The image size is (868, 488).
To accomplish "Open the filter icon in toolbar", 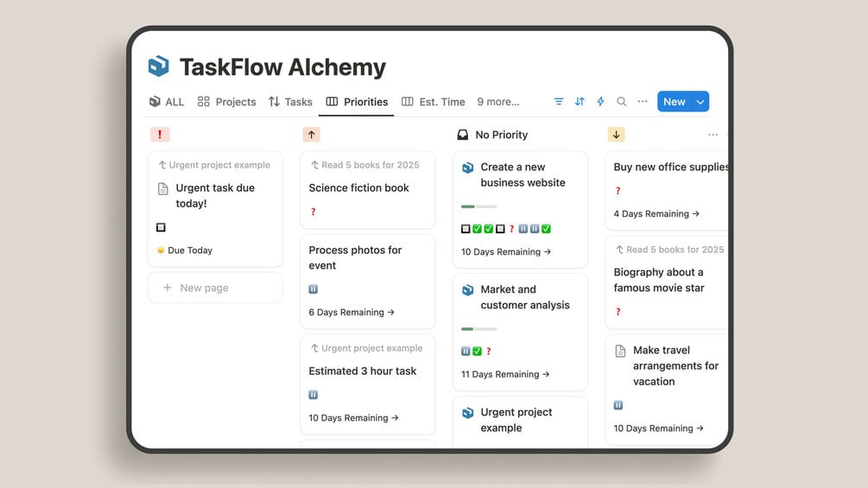I will coord(559,102).
